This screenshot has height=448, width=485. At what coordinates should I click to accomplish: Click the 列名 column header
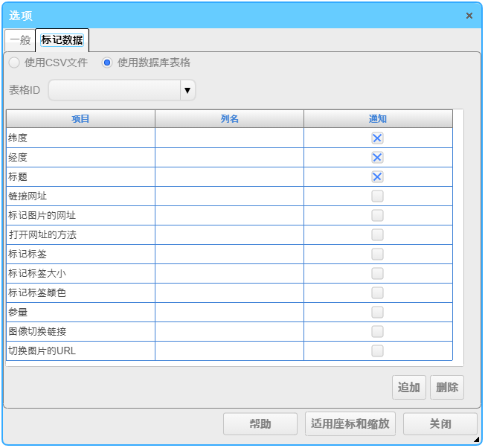tap(229, 119)
